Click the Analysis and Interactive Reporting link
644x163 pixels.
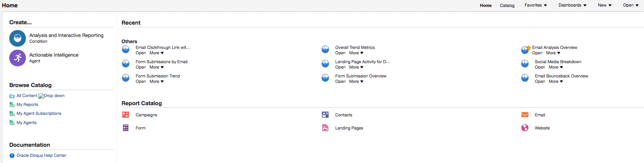point(66,35)
